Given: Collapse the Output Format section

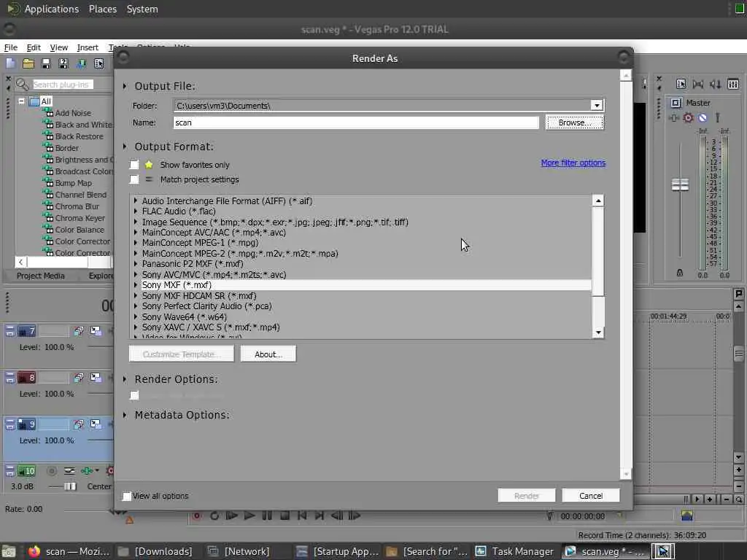Looking at the screenshot, I should point(125,147).
